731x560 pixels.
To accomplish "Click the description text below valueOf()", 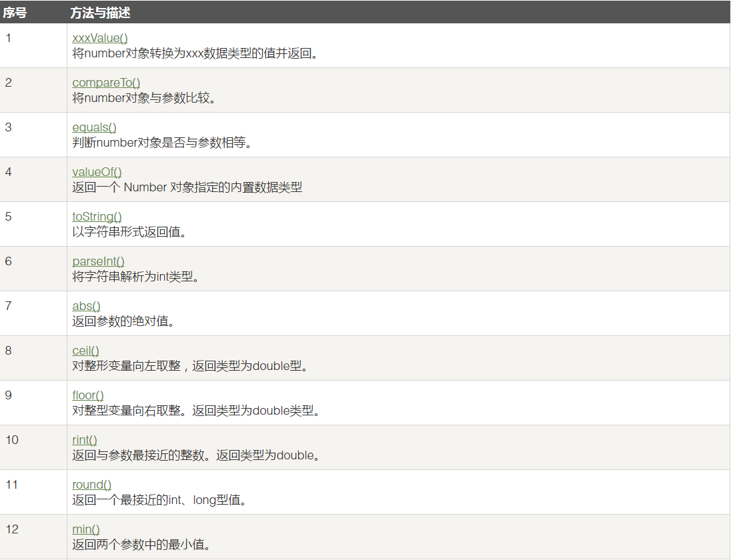I will tap(187, 187).
